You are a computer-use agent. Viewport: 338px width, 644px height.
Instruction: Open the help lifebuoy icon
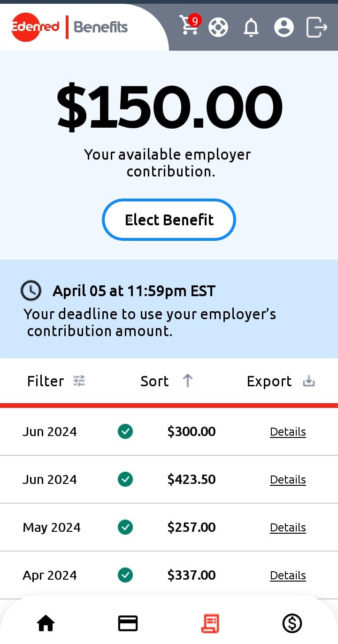pyautogui.click(x=218, y=27)
